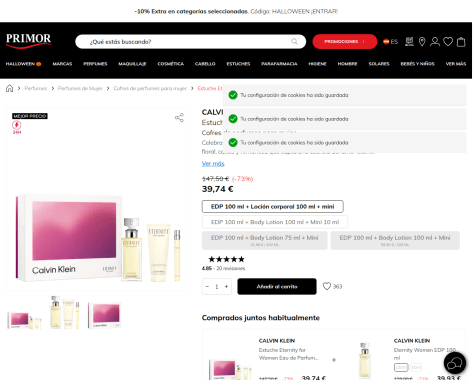Select 100ml size chip in bundle
The height and width of the screenshot is (380, 475).
401,367
